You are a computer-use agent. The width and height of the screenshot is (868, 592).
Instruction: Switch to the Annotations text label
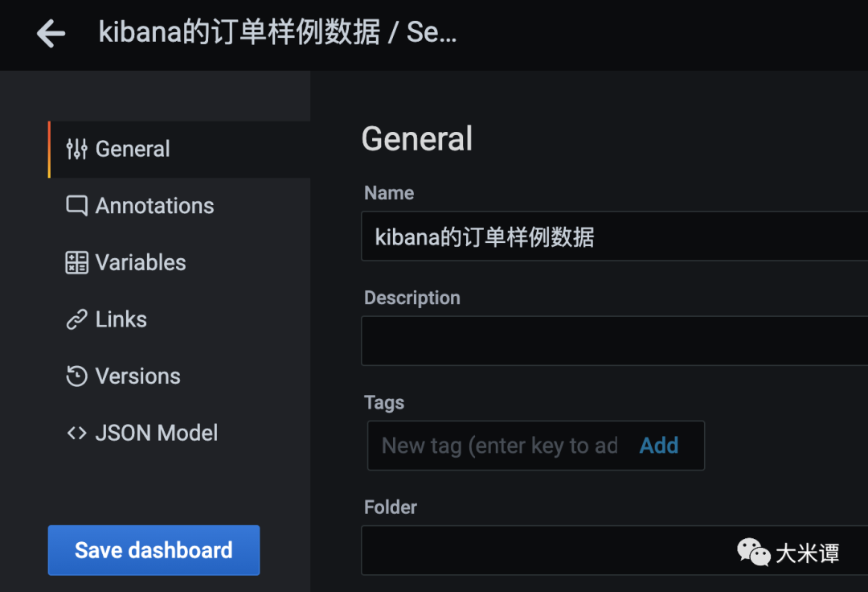tap(154, 206)
